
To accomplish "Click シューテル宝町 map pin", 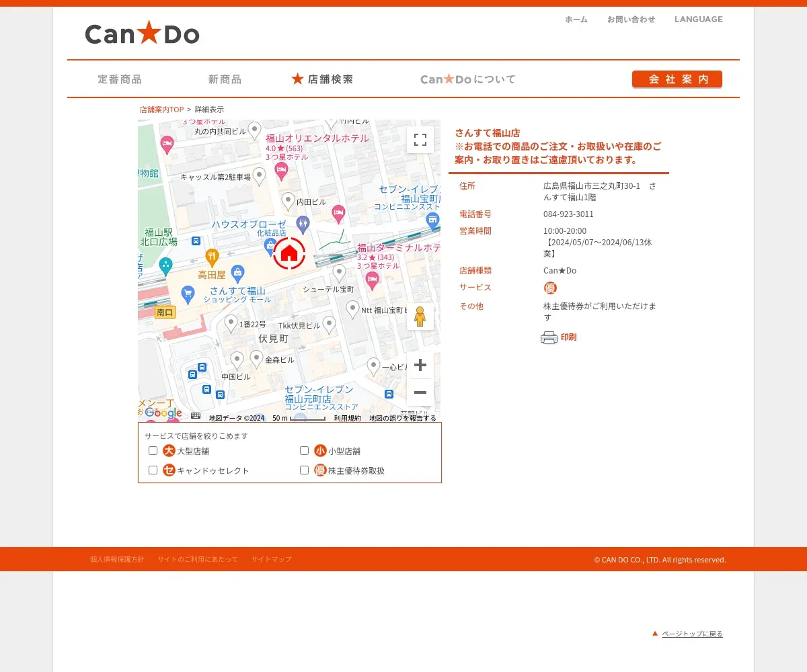I will (340, 273).
